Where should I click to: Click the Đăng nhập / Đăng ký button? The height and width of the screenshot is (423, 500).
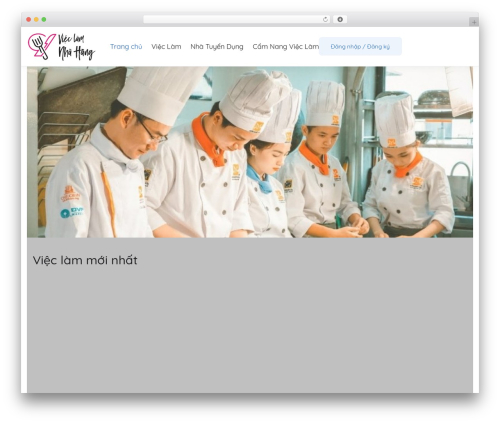[x=360, y=47]
